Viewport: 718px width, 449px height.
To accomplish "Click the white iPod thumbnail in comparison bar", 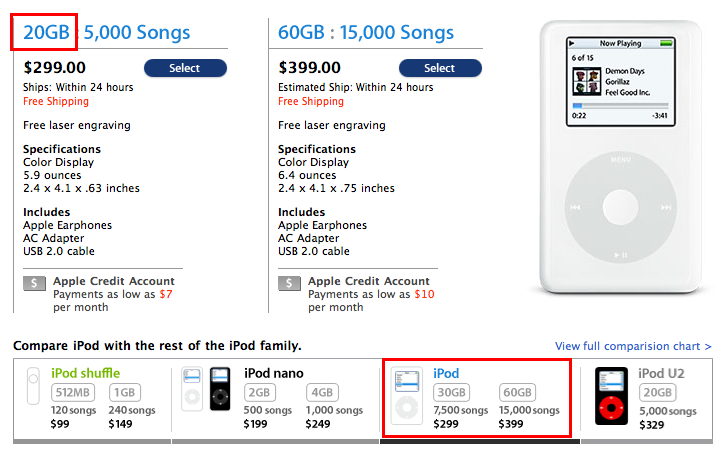I will coord(407,397).
